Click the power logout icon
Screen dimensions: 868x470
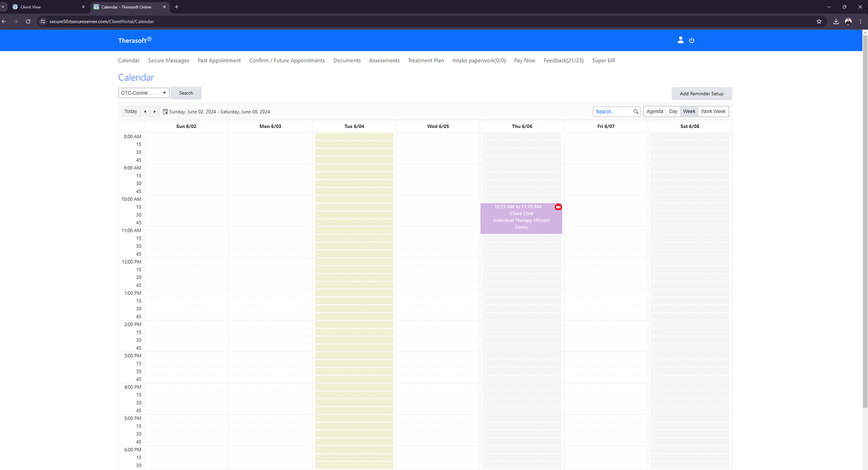click(691, 40)
